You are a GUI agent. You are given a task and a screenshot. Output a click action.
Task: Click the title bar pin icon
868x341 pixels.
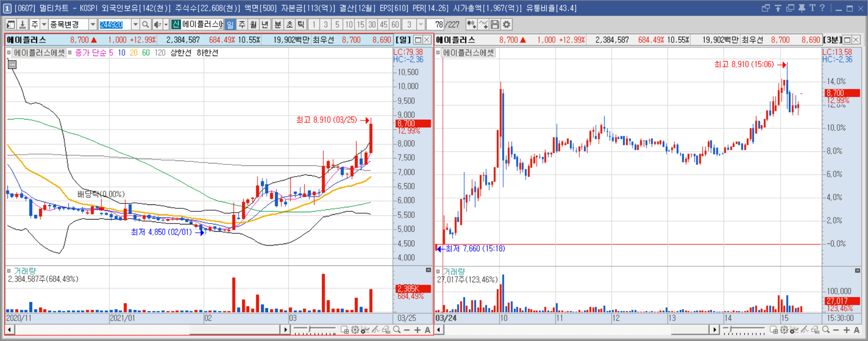coord(802,8)
